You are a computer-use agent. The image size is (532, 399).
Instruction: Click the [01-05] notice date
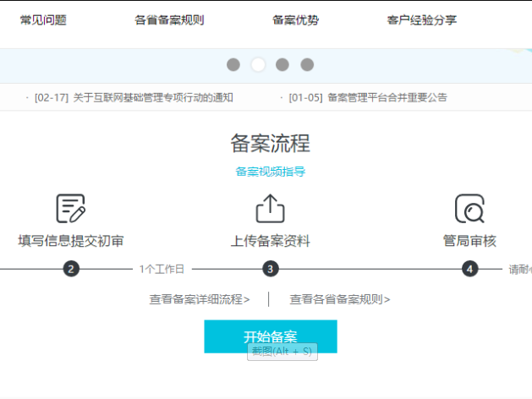click(x=305, y=97)
